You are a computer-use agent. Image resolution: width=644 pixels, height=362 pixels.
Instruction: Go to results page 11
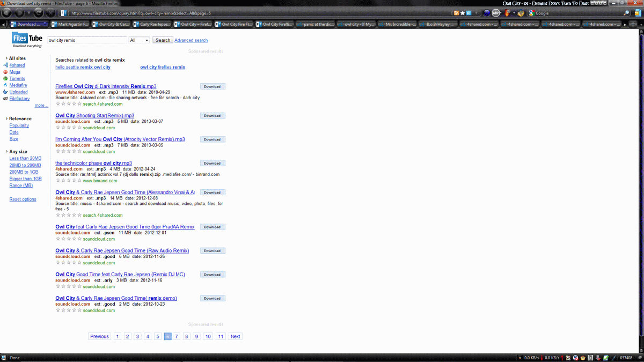click(221, 336)
